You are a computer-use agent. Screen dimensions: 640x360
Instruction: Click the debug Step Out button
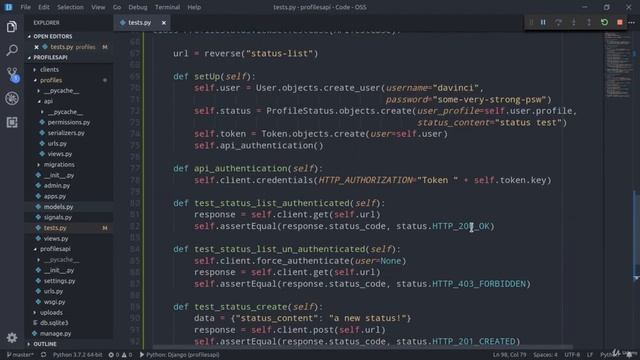tap(589, 22)
